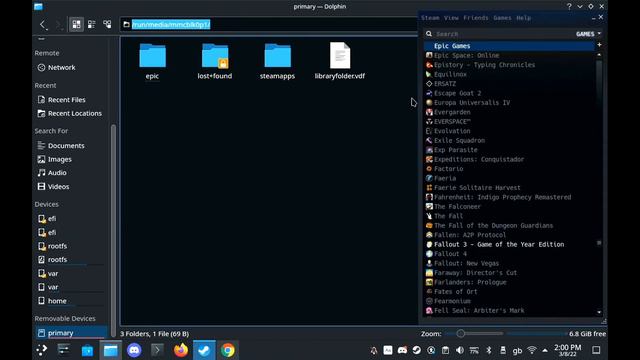Select Evergarden in the game list
Image resolution: width=640 pixels, height=360 pixels.
coord(452,112)
